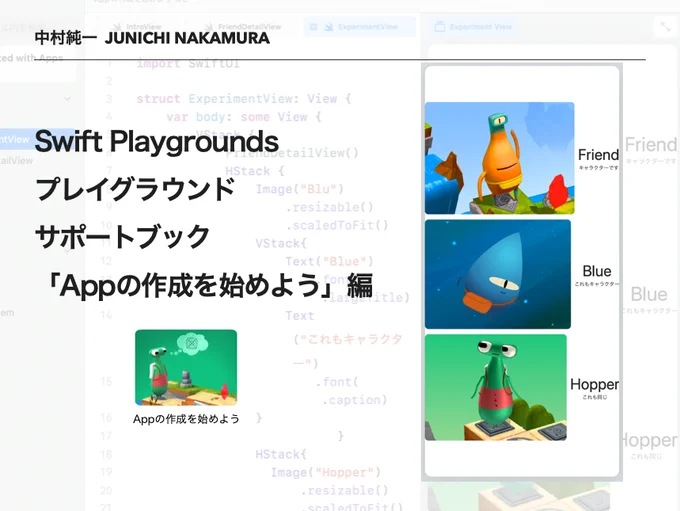Switch to the faded FriendDetailView editor tab
The image size is (680, 511).
click(x=243, y=27)
